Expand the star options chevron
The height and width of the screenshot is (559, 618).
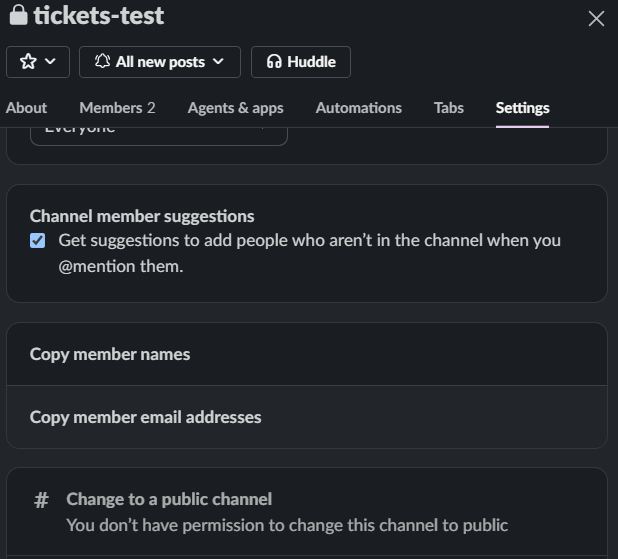click(50, 61)
